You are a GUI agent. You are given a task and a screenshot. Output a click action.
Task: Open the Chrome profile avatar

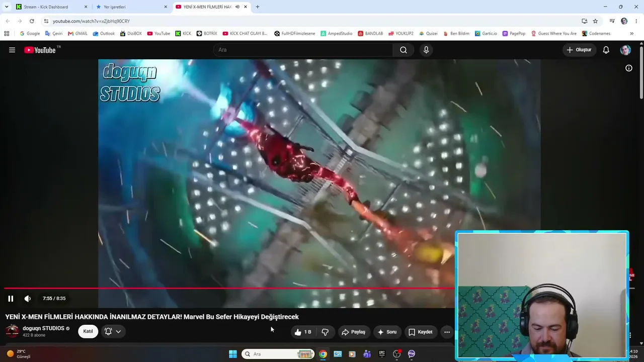tap(624, 21)
